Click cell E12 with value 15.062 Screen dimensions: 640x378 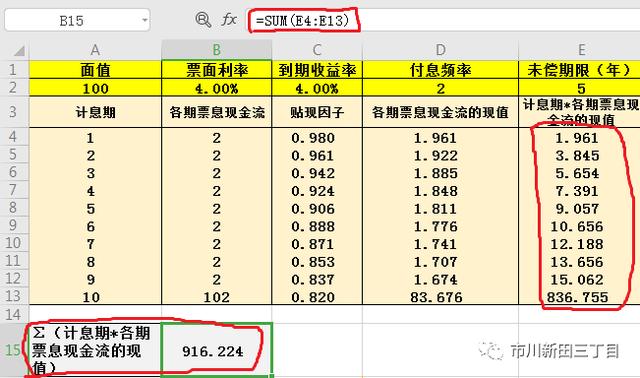click(579, 279)
